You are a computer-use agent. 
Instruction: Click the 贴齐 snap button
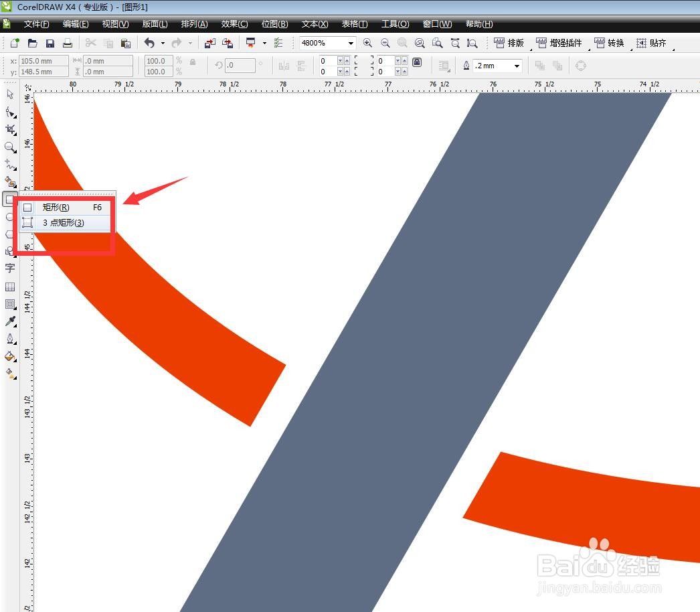pos(651,43)
